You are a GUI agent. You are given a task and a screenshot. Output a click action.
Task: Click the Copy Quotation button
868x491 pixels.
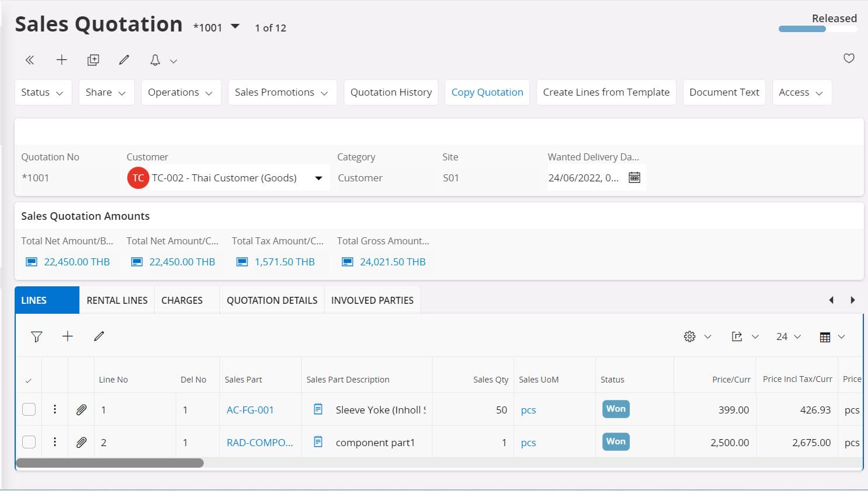tap(487, 93)
